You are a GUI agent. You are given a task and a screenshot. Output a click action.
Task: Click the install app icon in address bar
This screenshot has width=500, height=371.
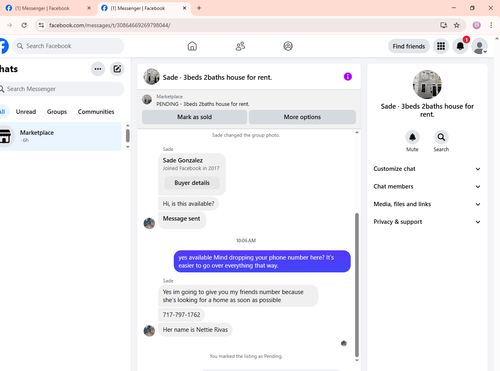coord(443,25)
